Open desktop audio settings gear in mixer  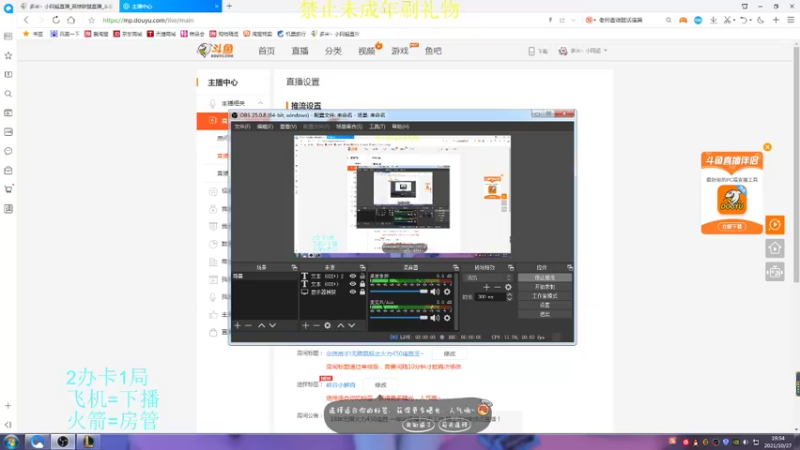447,292
